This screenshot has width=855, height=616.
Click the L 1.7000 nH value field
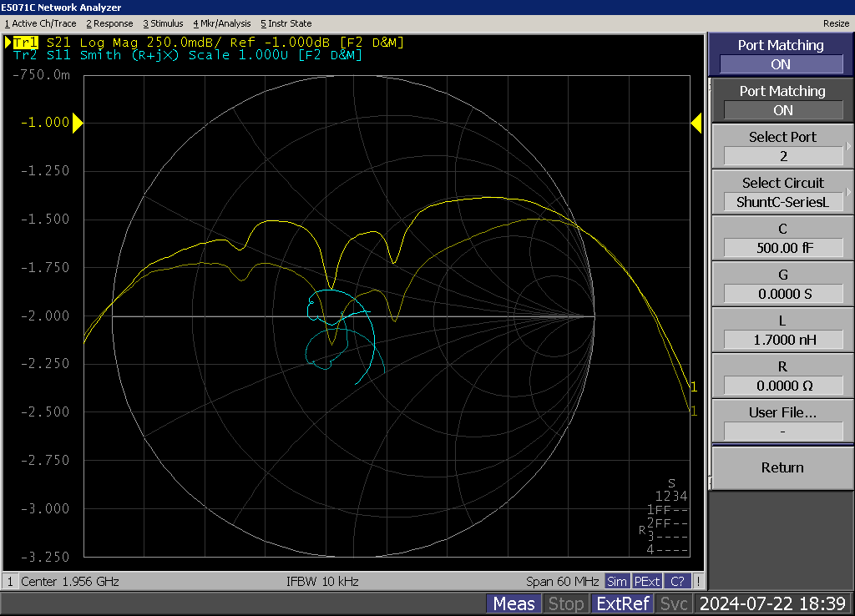coord(782,340)
